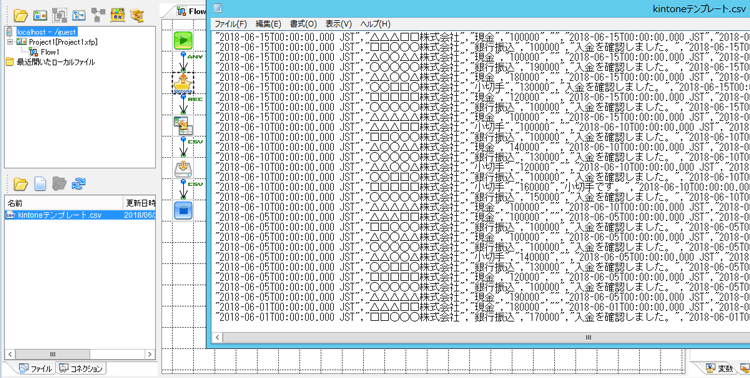Switch to the コネクション tab
This screenshot has height=378, width=750.
81,368
